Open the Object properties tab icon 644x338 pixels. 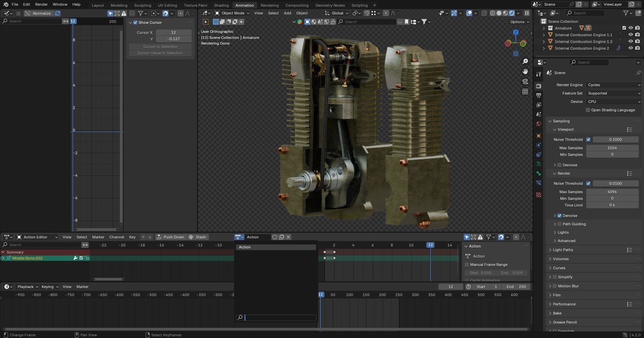pos(539,136)
